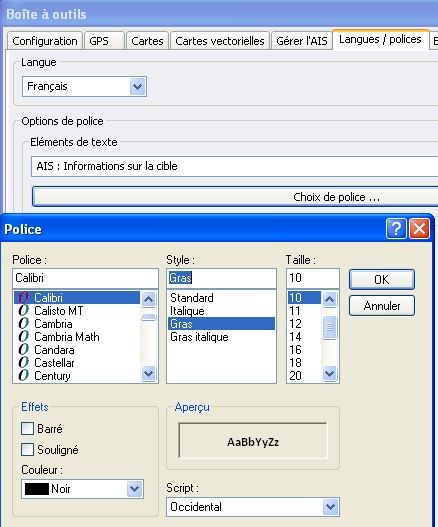Select the Gras italique style
The width and height of the screenshot is (438, 527).
click(x=199, y=337)
